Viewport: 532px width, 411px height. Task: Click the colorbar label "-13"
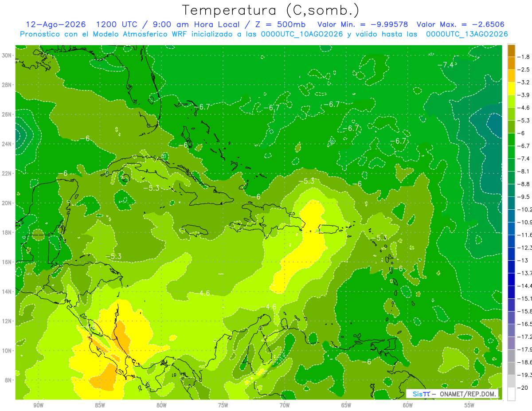(522, 260)
